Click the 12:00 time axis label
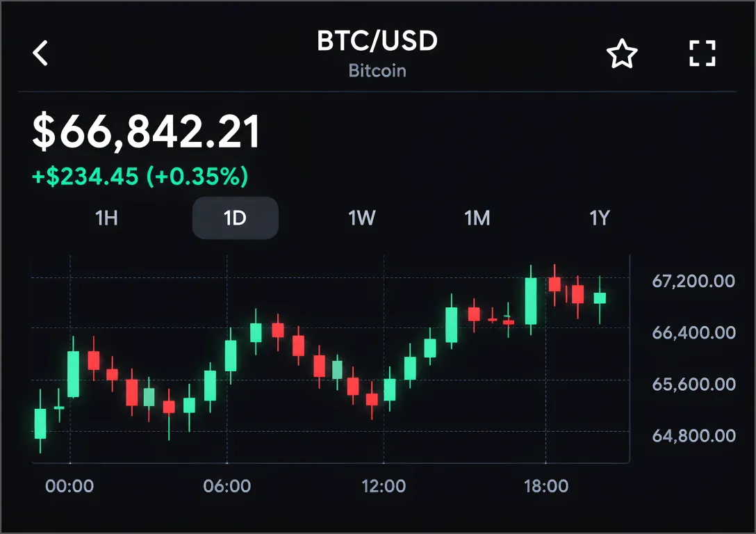The image size is (756, 534). click(x=384, y=486)
